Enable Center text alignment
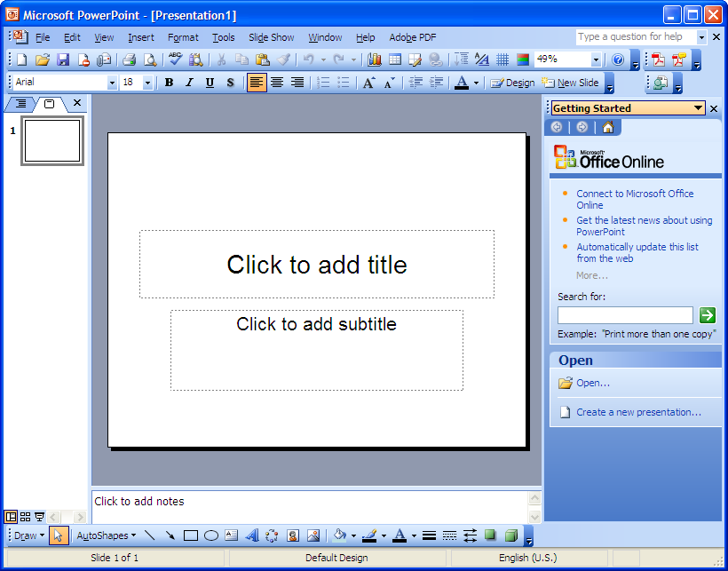728x571 pixels. coord(277,83)
